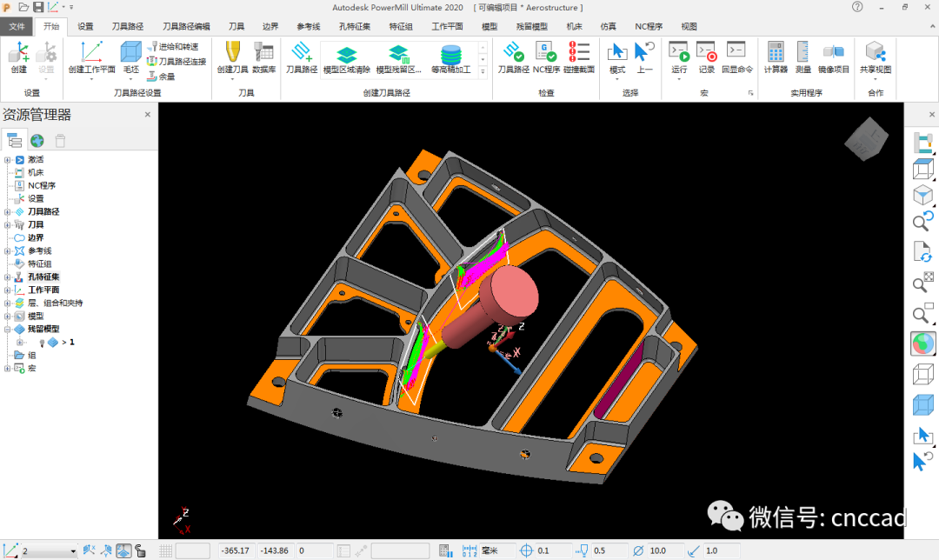
Task: Select 层、组合和夹持 tree item
Action: point(55,303)
